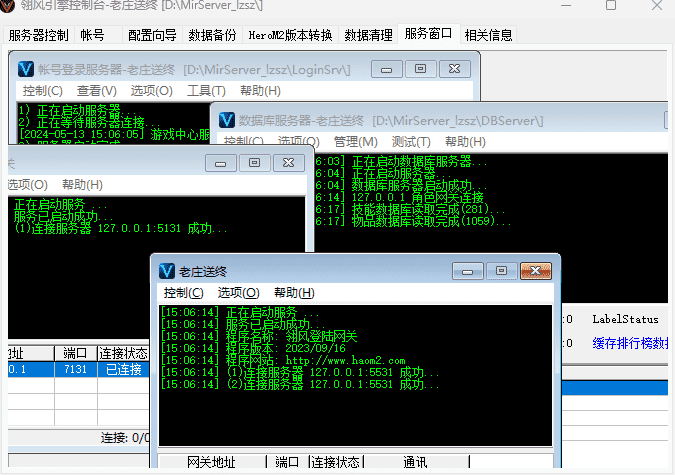
Task: Open 选项(O) menu in 老庄送终 window
Action: click(238, 293)
